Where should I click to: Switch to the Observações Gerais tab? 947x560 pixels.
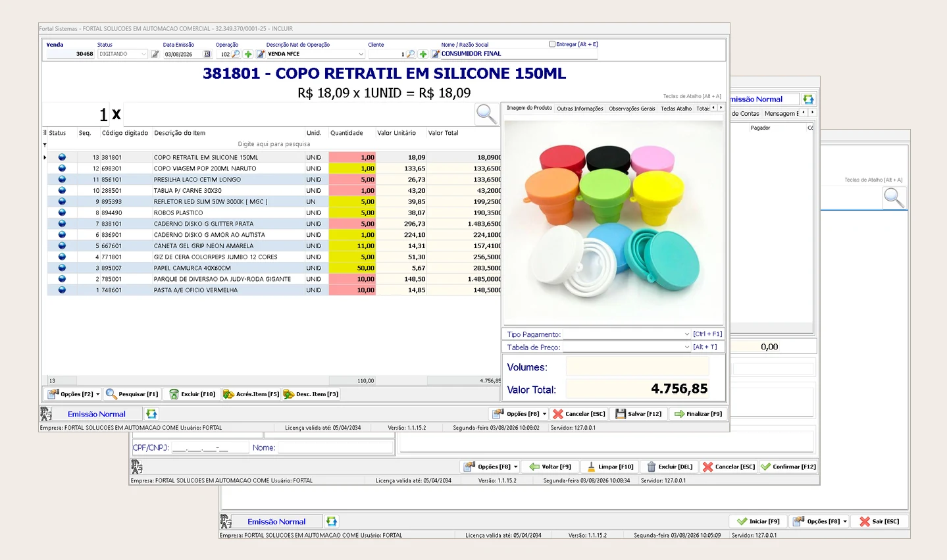tap(632, 109)
